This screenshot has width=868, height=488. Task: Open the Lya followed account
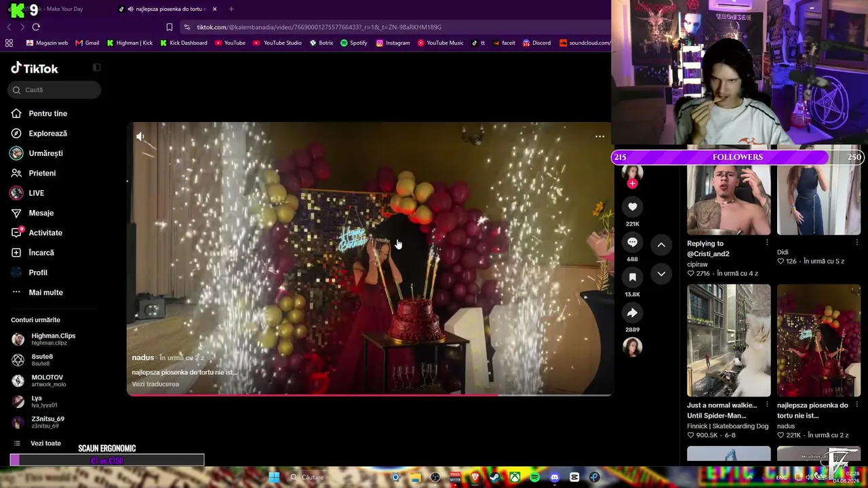click(35, 401)
